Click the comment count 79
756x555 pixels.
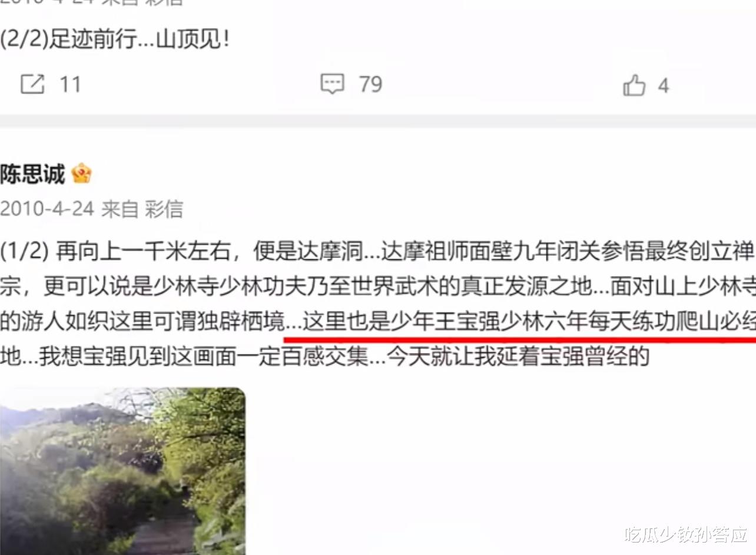click(x=371, y=85)
